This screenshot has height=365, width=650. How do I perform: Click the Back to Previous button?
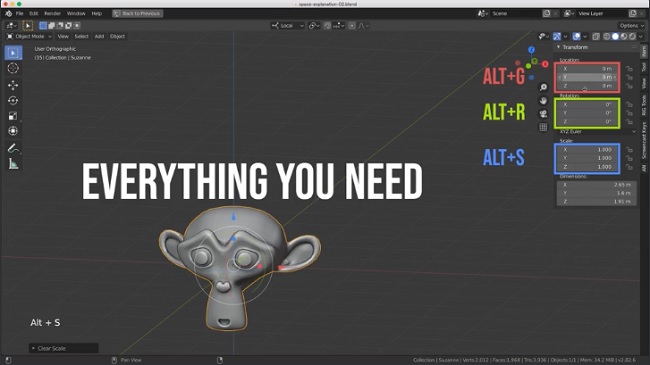click(x=137, y=14)
